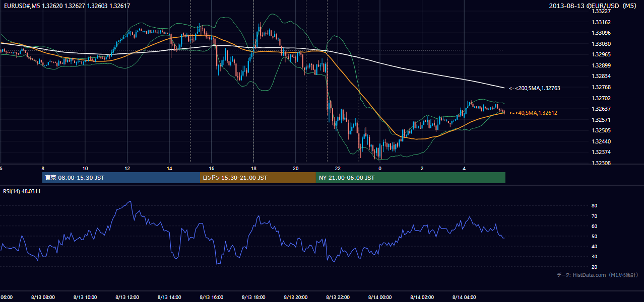This screenshot has height=302, width=644.
Task: Click hour label 16 under the price chart
Action: pos(212,169)
